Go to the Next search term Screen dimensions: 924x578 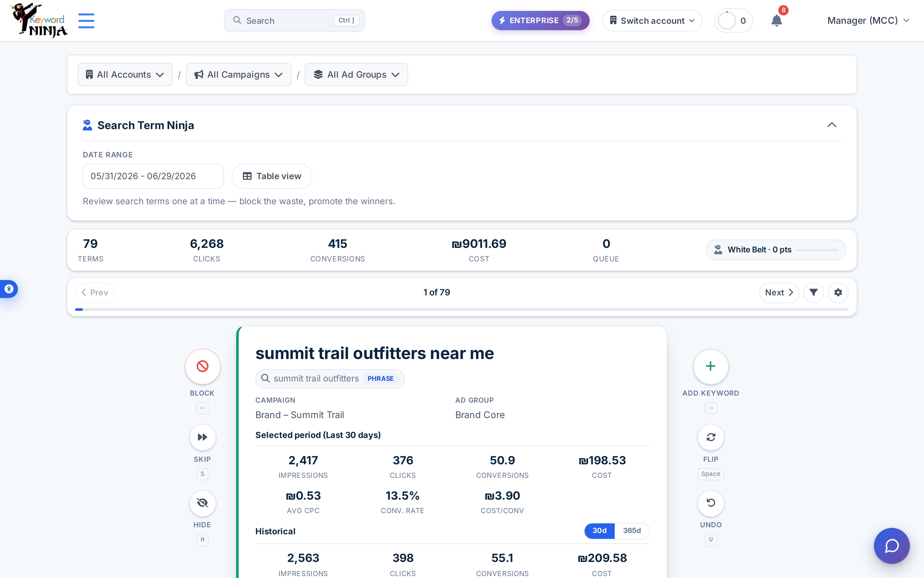tap(779, 293)
